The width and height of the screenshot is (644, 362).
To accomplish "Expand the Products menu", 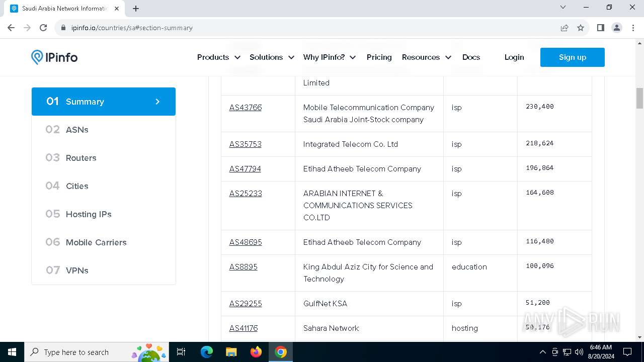I will [219, 57].
